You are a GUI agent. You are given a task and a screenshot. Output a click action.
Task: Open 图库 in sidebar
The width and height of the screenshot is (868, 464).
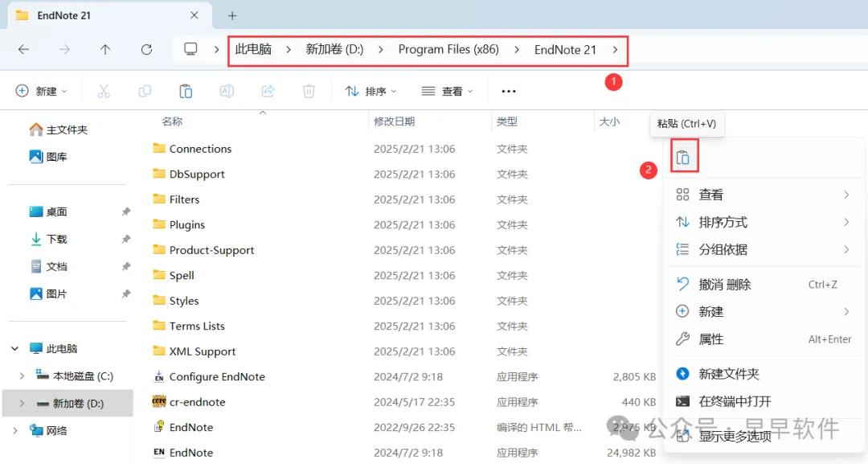[x=49, y=157]
